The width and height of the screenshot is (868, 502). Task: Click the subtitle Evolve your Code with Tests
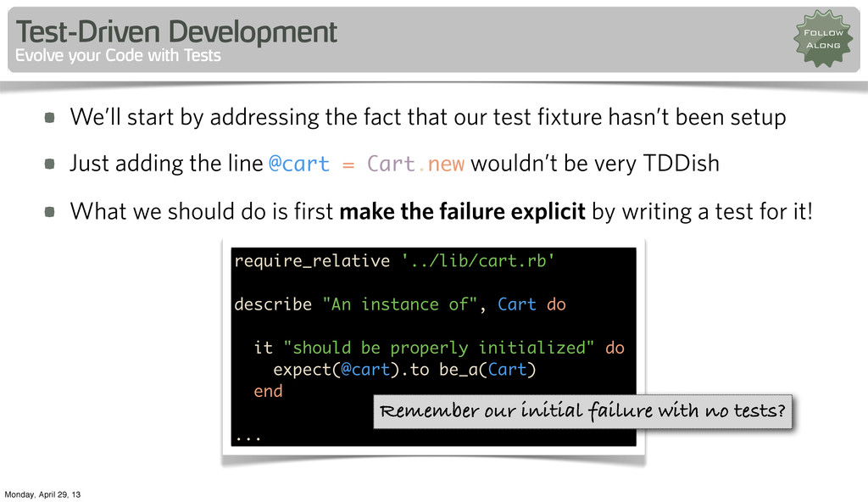click(118, 55)
